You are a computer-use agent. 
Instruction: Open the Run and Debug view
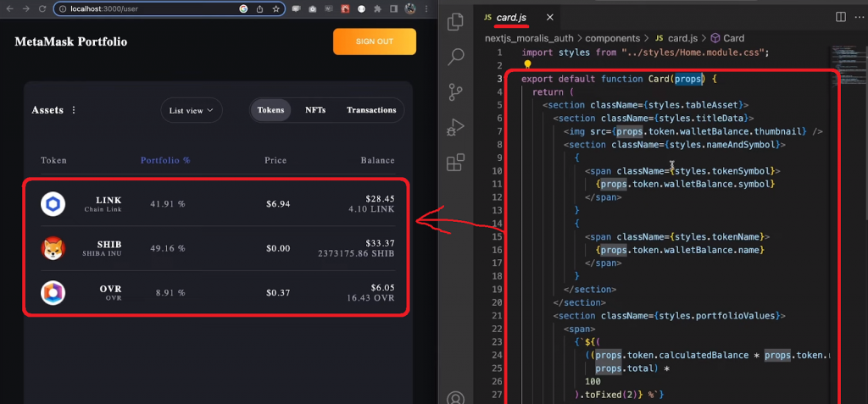(x=455, y=127)
